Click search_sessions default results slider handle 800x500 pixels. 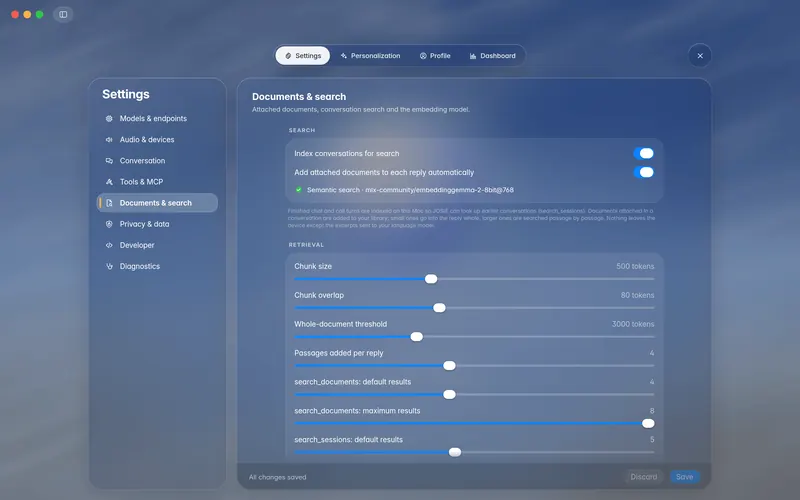[x=455, y=452]
